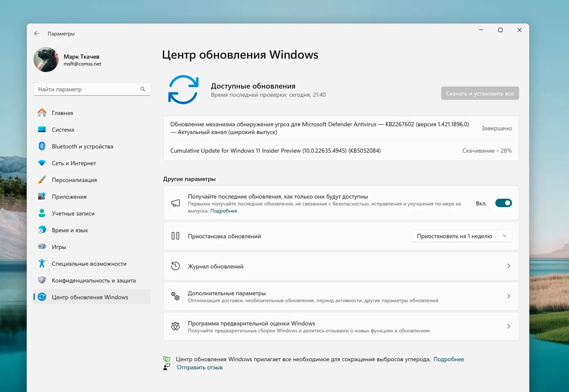The height and width of the screenshot is (392, 569).
Task: Click the Игры gamepad icon
Action: [x=42, y=247]
